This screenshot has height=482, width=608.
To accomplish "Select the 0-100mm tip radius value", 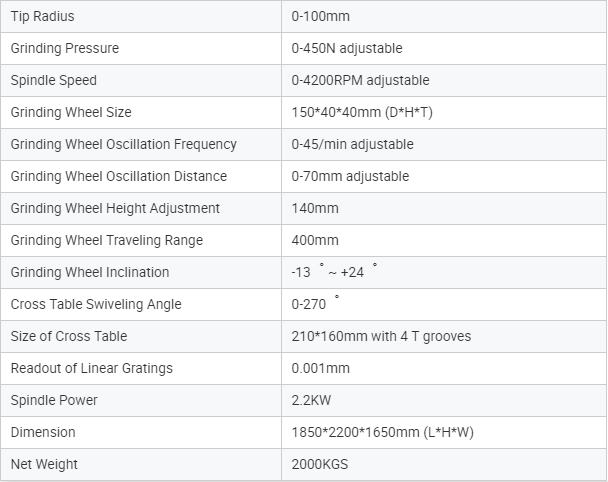I will 321,16.
